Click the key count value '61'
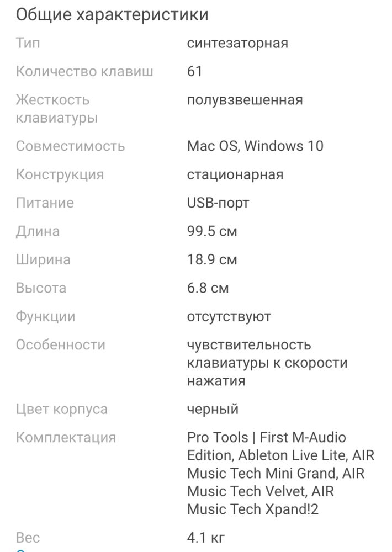This screenshot has height=552, width=392. pyautogui.click(x=194, y=71)
